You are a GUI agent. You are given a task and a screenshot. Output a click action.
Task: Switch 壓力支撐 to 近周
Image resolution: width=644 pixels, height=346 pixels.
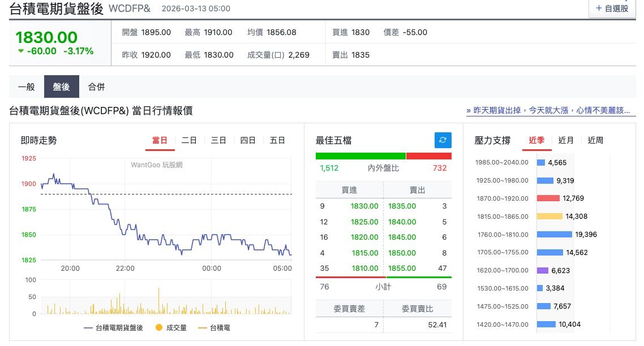[595, 141]
